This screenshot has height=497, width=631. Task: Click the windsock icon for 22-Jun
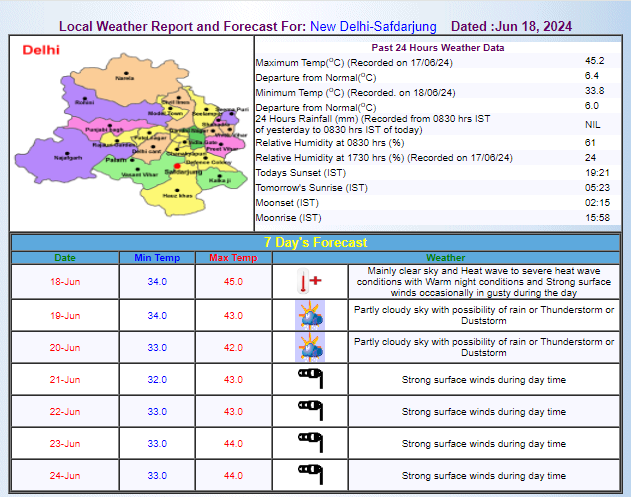pyautogui.click(x=310, y=411)
